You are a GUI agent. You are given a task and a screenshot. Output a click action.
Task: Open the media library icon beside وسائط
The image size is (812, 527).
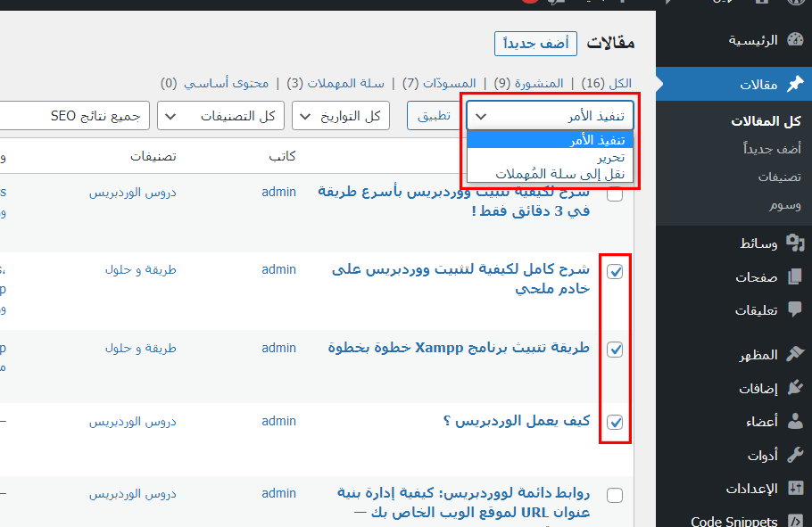coord(794,243)
